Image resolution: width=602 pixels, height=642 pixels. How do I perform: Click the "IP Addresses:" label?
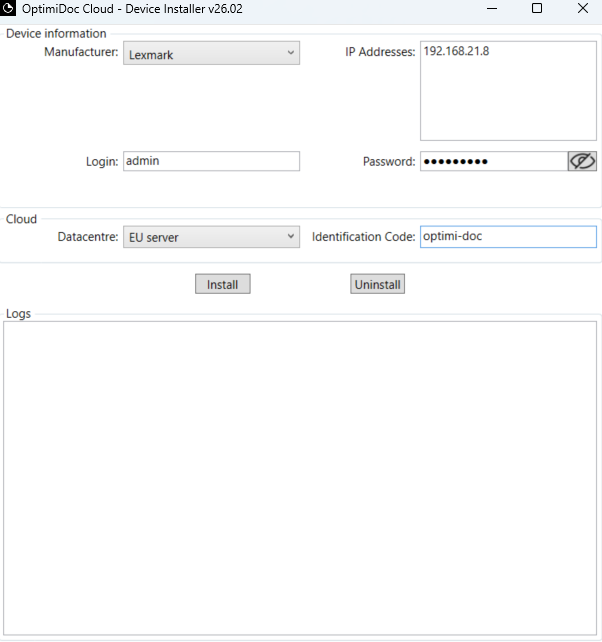(x=380, y=52)
